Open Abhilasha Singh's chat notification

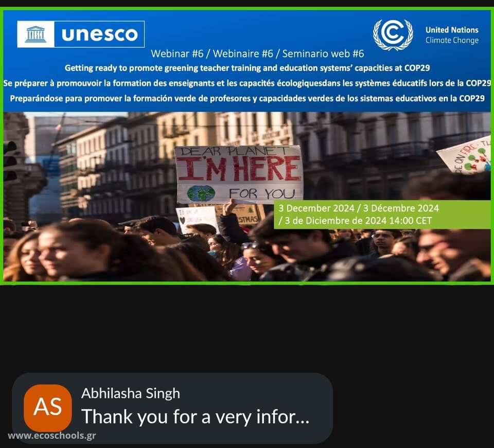point(172,408)
